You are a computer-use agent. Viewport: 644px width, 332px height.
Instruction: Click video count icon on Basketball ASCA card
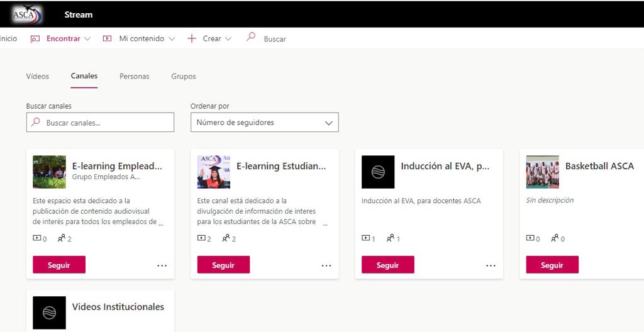pyautogui.click(x=530, y=238)
